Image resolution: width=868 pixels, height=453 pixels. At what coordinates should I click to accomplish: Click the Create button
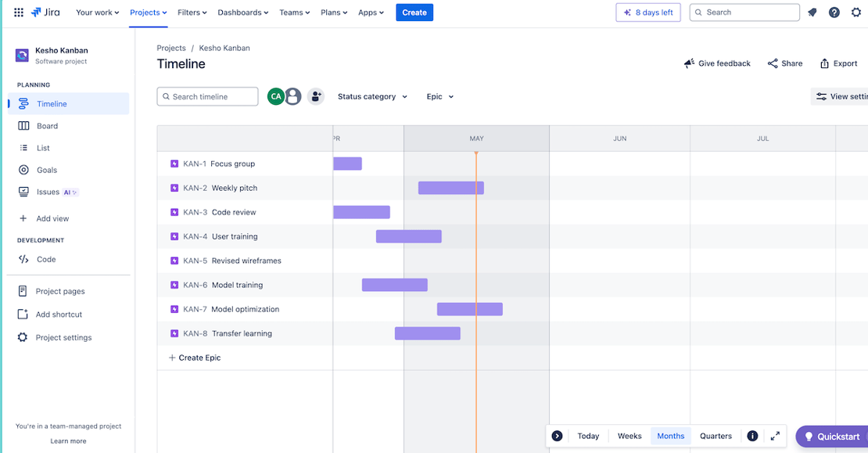tap(414, 12)
